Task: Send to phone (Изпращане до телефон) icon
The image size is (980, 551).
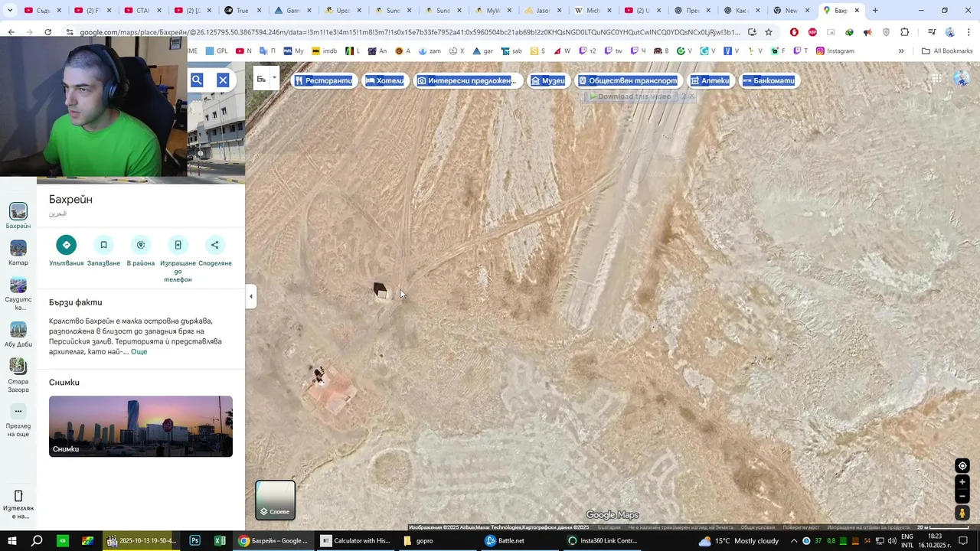Action: 178,245
